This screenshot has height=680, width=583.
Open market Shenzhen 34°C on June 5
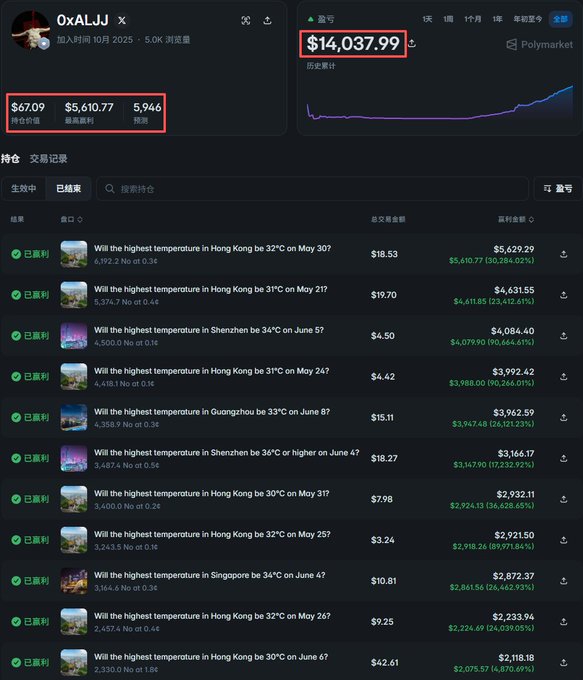[209, 330]
